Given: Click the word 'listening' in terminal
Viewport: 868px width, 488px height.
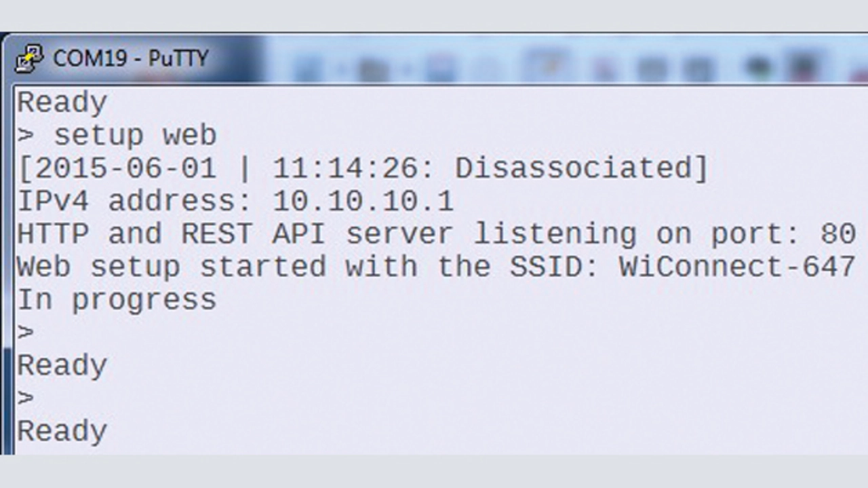Looking at the screenshot, I should pyautogui.click(x=554, y=234).
